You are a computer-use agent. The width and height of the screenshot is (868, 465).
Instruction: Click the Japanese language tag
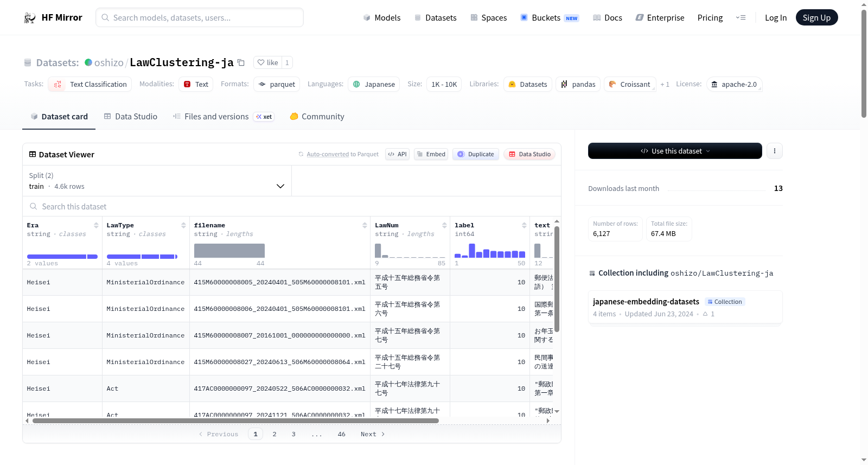coord(374,85)
